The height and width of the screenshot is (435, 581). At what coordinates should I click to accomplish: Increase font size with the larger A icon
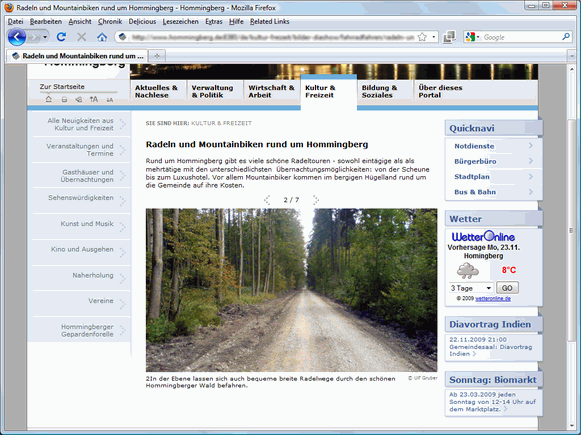coord(94,99)
